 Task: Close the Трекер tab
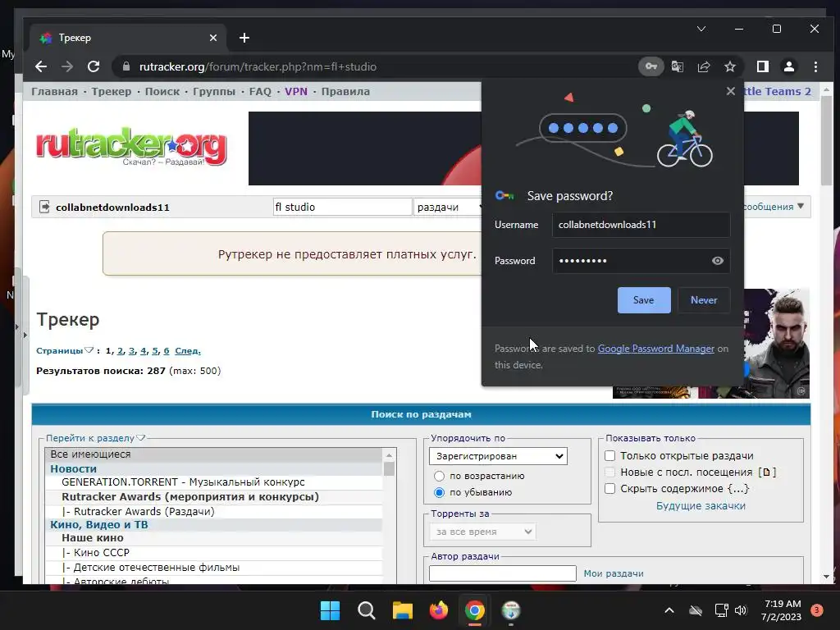coord(213,38)
